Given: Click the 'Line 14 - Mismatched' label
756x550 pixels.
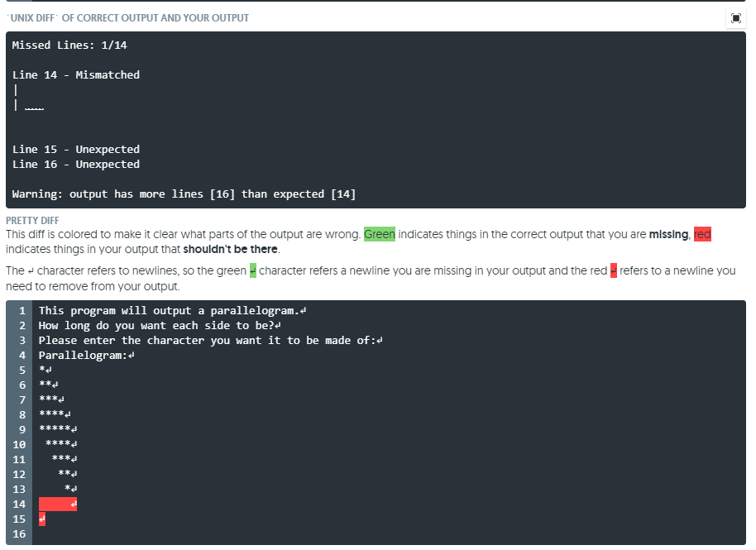Looking at the screenshot, I should (74, 74).
